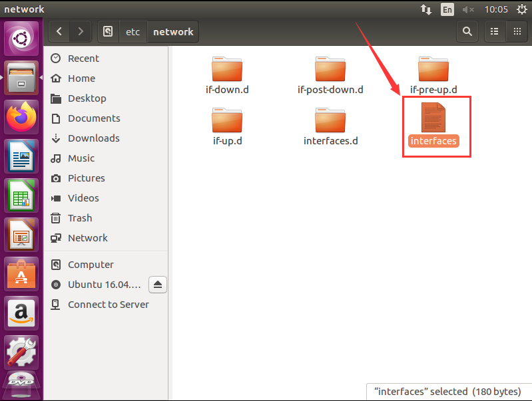Open Desktop in the sidebar
The width and height of the screenshot is (532, 401).
105,98
